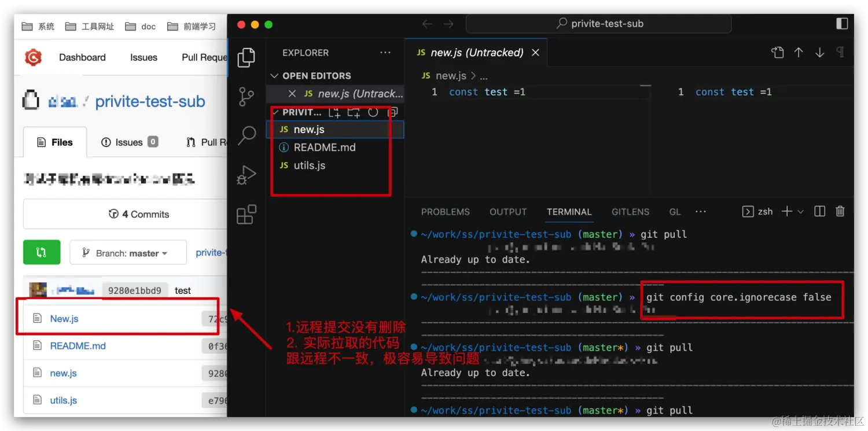Open the Explorer view in the activity bar
The image size is (868, 431).
[247, 57]
